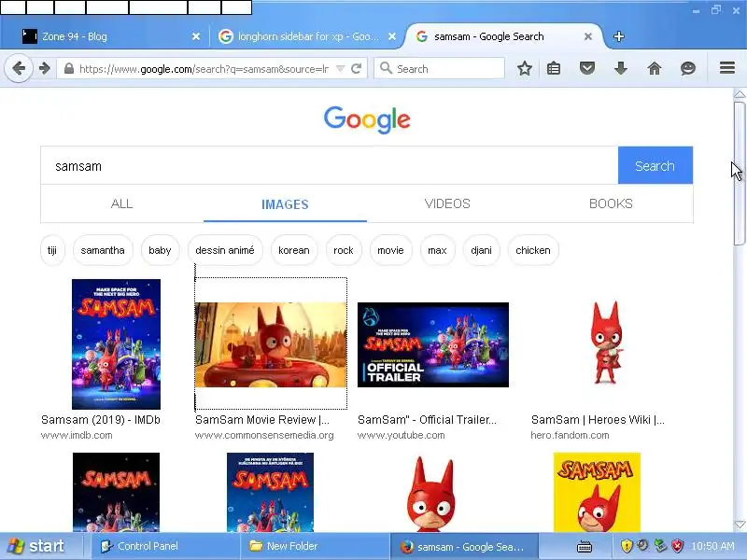Click the on-screen keyboard tray icon

pos(585,547)
